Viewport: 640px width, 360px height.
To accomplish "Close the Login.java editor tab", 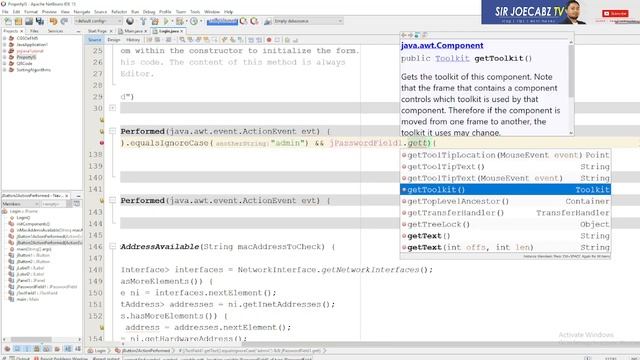I will pos(182,31).
